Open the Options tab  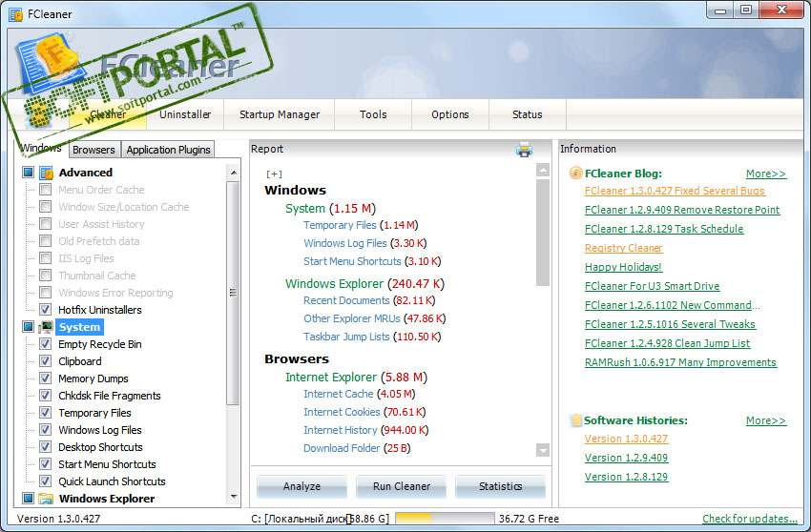pyautogui.click(x=450, y=114)
